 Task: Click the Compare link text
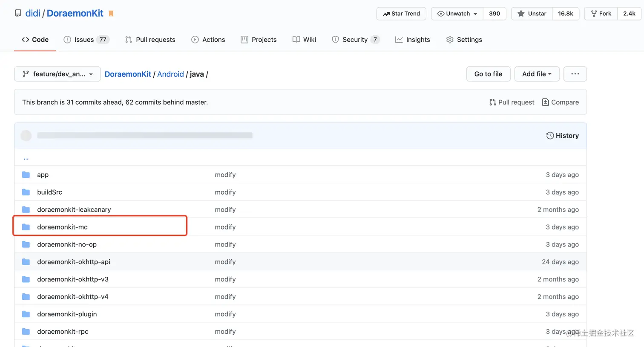point(565,102)
